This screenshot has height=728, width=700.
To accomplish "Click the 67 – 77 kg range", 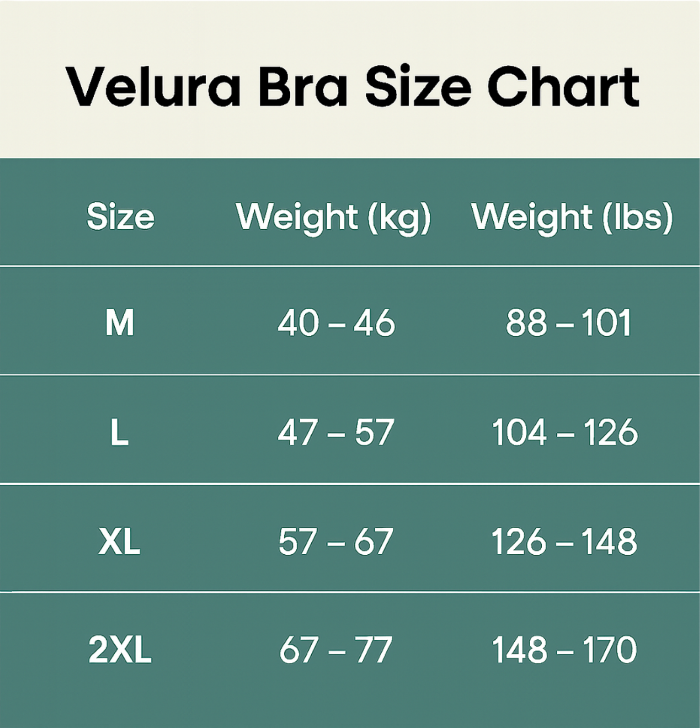I will (x=336, y=650).
